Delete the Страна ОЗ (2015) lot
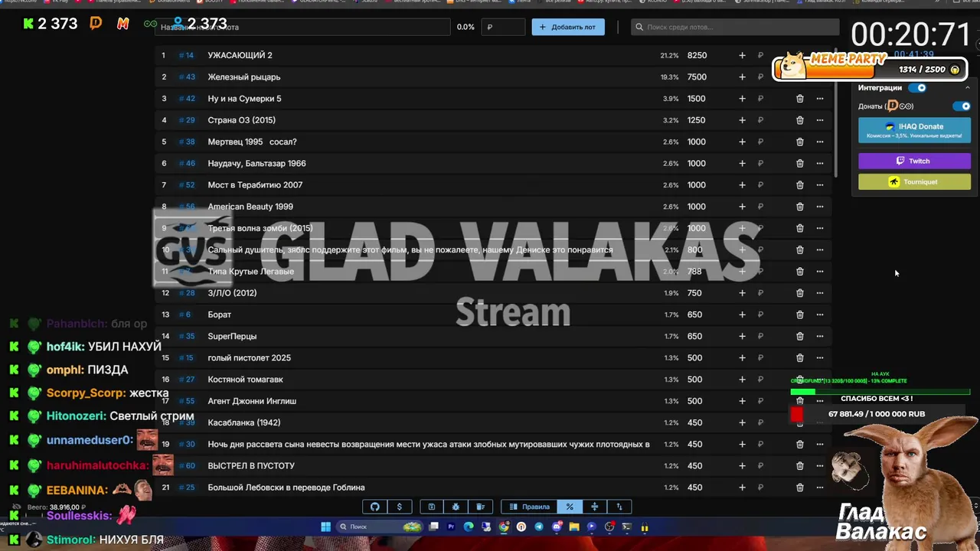This screenshot has height=551, width=980. point(799,120)
